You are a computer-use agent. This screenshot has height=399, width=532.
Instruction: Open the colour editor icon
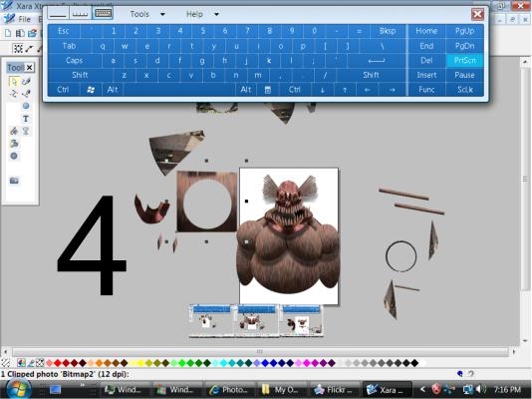21,363
